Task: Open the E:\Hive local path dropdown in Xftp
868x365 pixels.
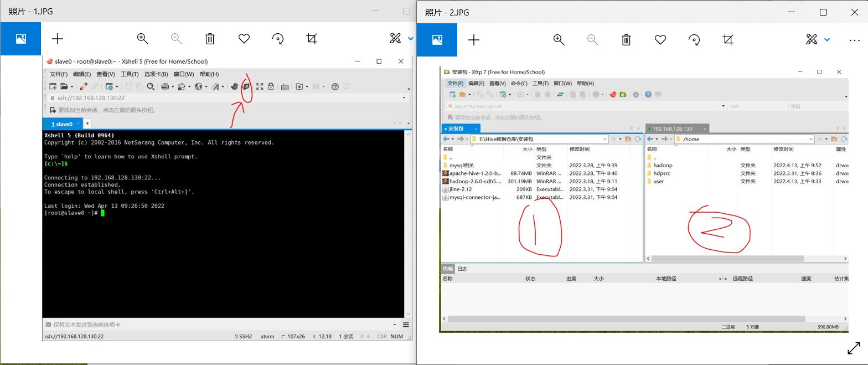Action: click(x=604, y=139)
